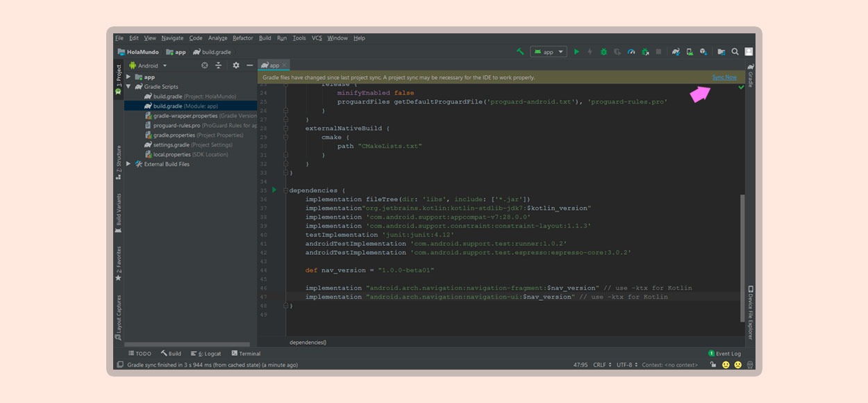Toggle the Layout Captures side tab
Viewport: 868px width, 403px height.
click(x=119, y=318)
